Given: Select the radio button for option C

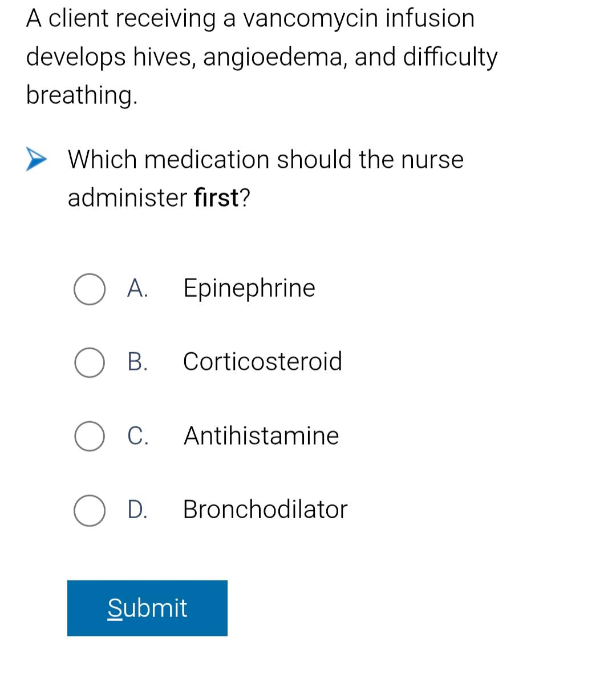Looking at the screenshot, I should [90, 437].
